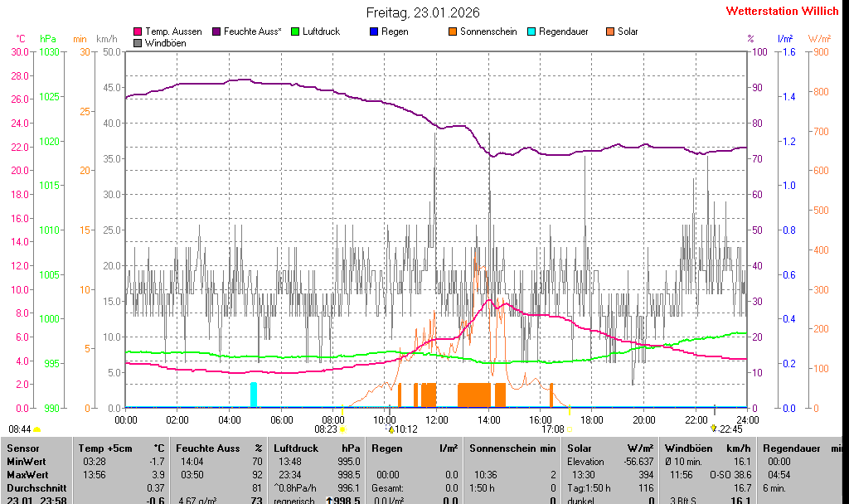This screenshot has height=504, width=849.
Task: Click the sun icon beside 08:44
Action: pos(37,429)
